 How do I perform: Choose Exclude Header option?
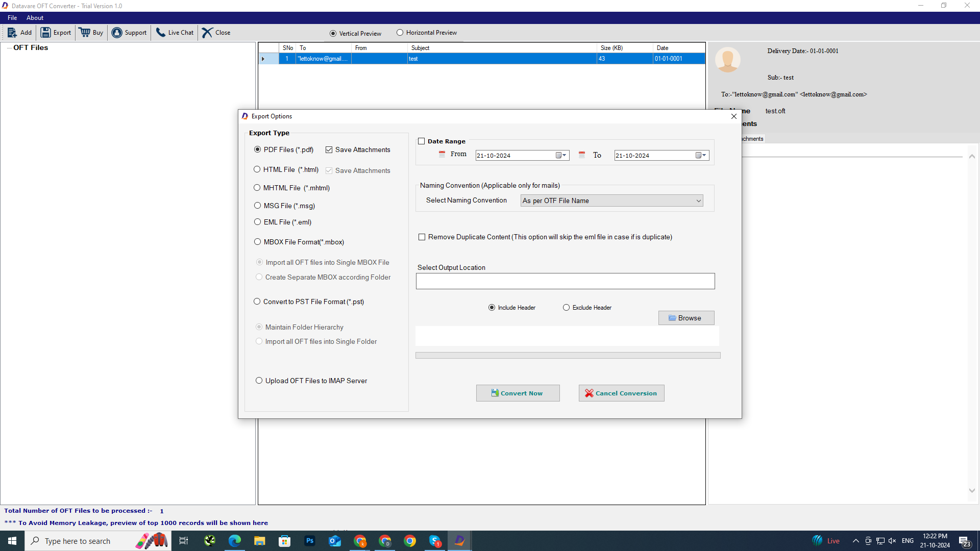click(x=566, y=308)
